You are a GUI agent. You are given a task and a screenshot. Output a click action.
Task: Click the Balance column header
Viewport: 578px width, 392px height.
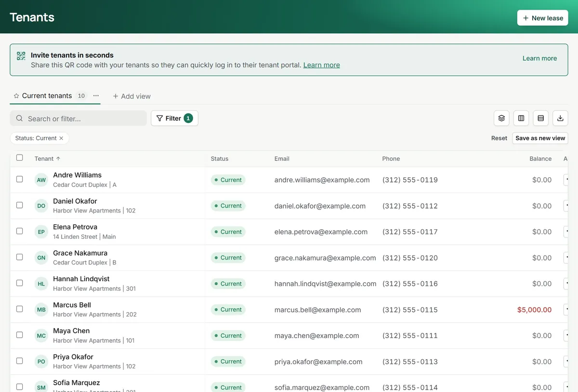tap(540, 158)
